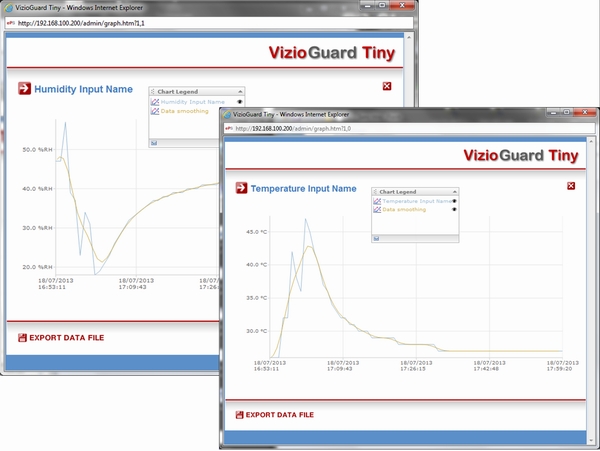Viewport: 600px width, 451px height.
Task: Click the chart icon next to Data smoothing in temperature legend
Action: [x=377, y=210]
